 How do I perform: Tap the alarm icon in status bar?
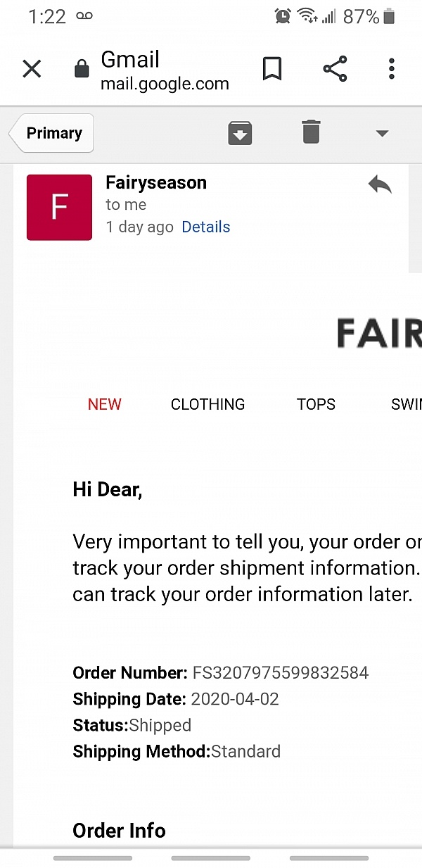tap(283, 16)
